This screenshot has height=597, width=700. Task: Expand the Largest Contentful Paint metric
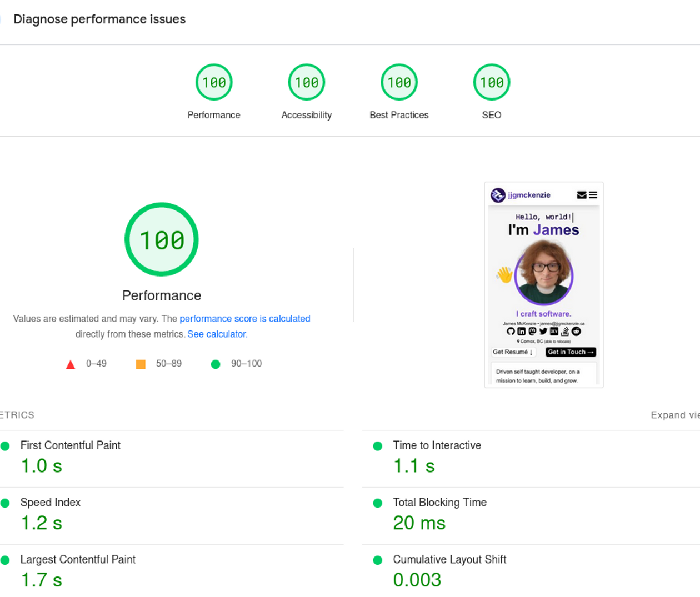(78, 560)
